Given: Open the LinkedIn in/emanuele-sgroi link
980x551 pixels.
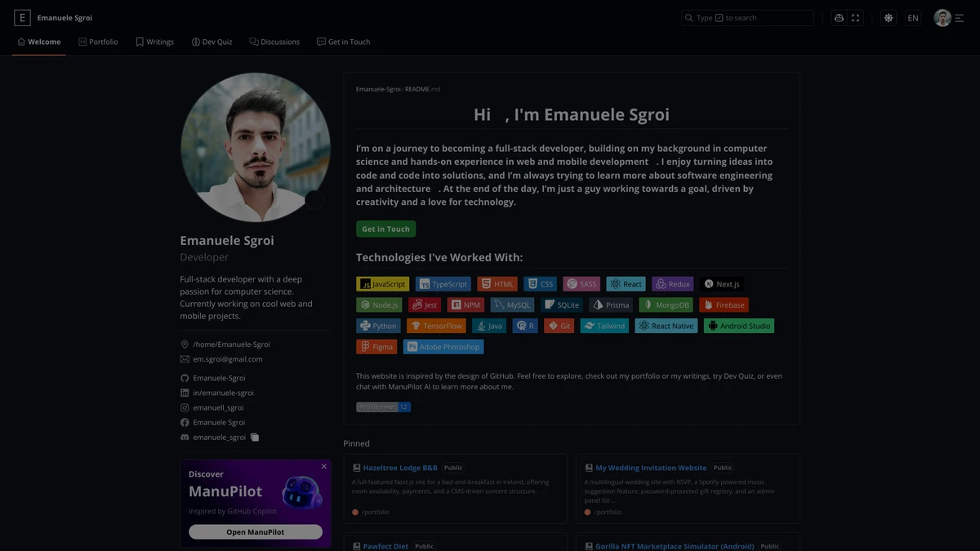Looking at the screenshot, I should click(x=223, y=393).
